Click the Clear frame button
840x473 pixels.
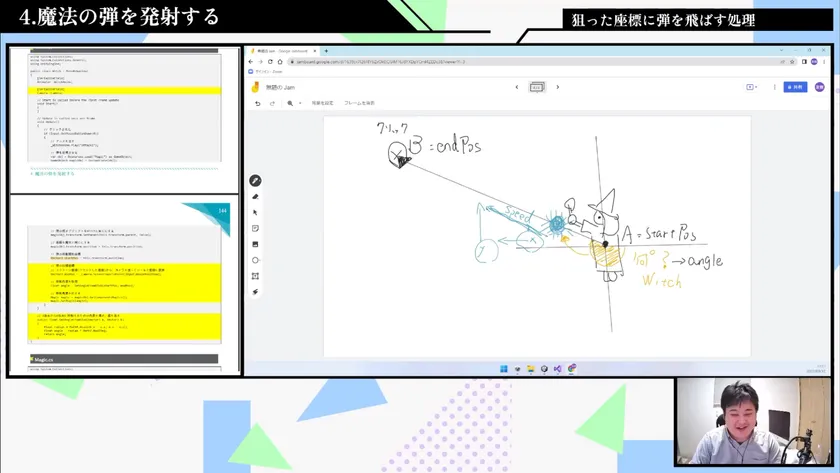(x=359, y=103)
